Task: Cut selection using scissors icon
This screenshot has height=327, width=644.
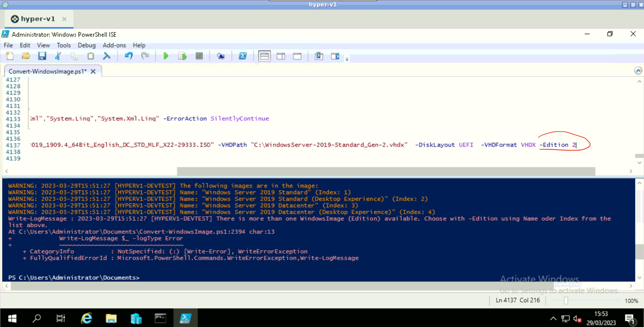Action: click(58, 56)
